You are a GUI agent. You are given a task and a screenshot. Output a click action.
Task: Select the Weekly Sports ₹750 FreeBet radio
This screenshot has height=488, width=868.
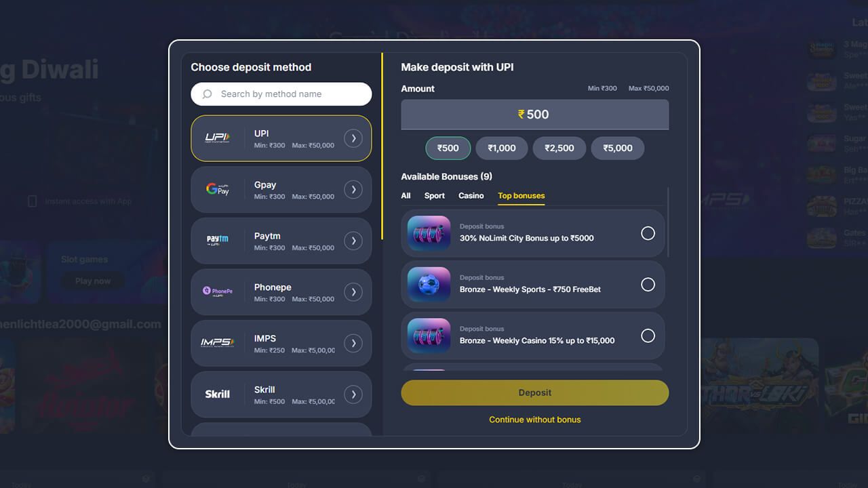[x=648, y=285]
